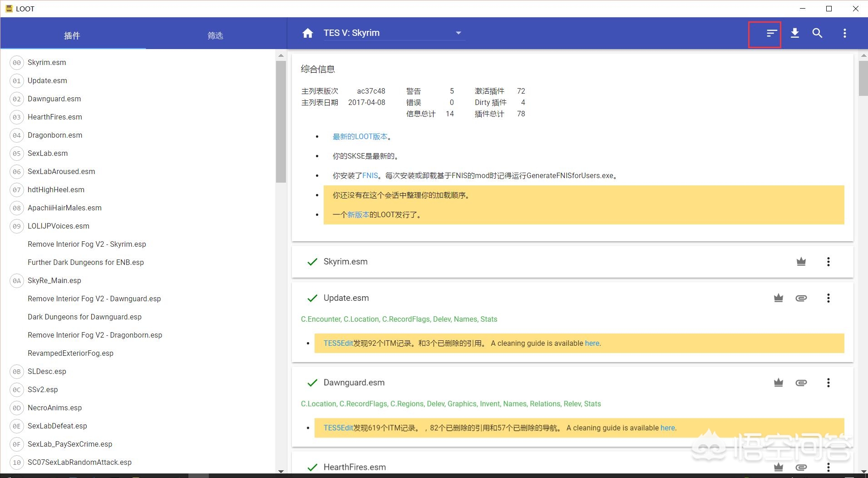
Task: Click masterlist revision ac37c48 value
Action: [x=371, y=91]
